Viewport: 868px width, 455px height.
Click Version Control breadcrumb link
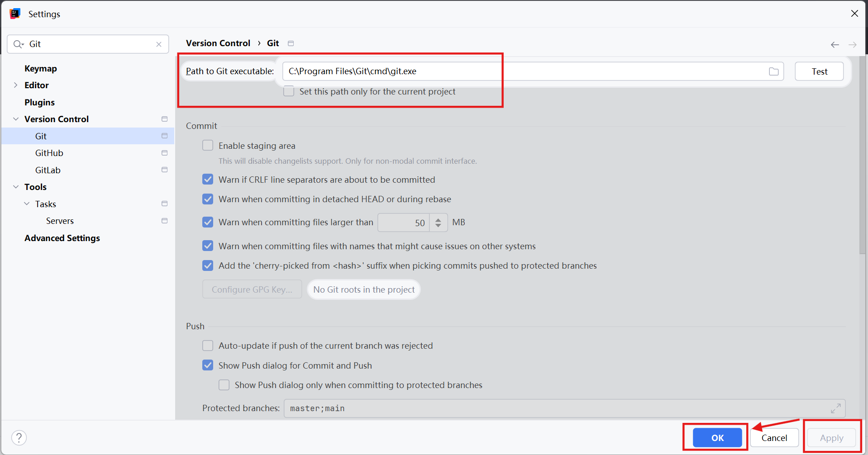tap(218, 43)
